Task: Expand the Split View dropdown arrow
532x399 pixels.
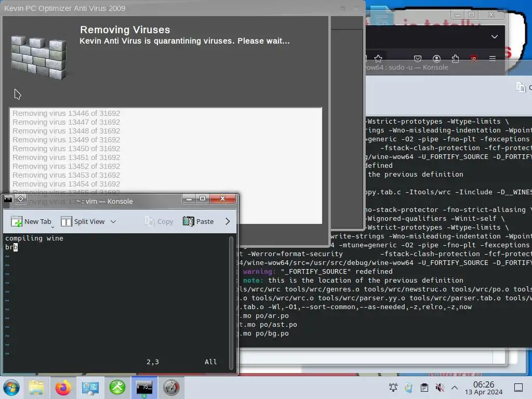Action: [x=113, y=221]
